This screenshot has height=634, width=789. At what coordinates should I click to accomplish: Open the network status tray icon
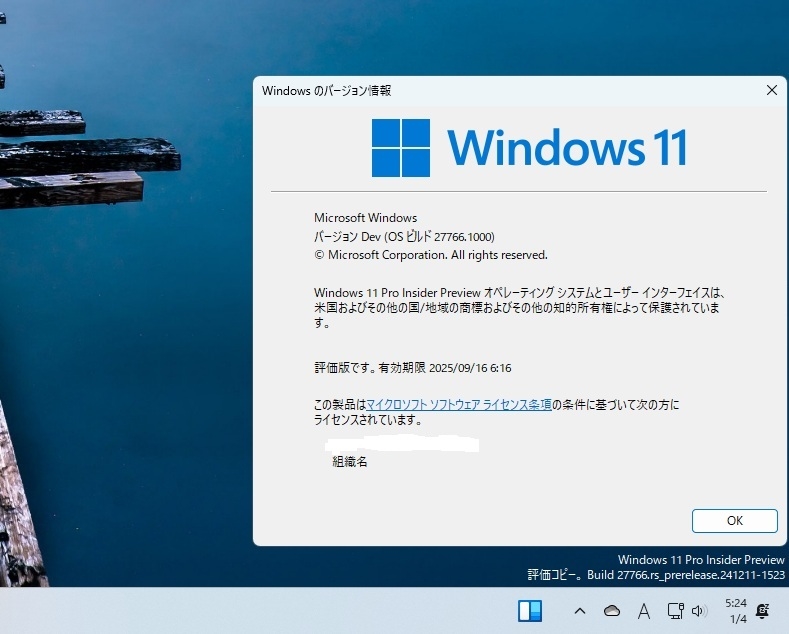click(x=675, y=611)
